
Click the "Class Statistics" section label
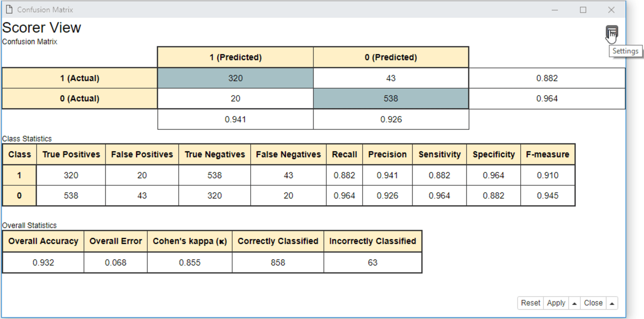[x=27, y=139]
